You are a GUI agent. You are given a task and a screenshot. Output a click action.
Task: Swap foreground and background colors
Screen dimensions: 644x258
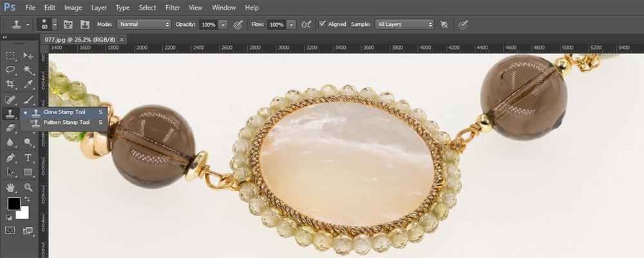27,199
